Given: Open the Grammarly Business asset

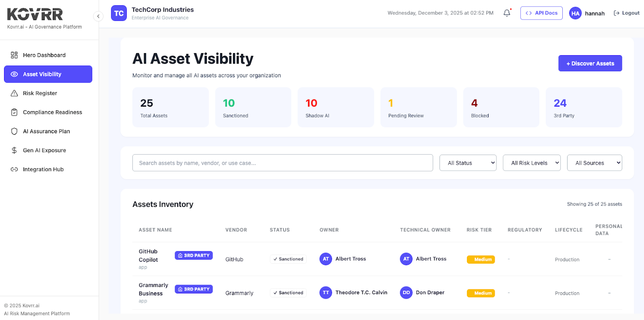Looking at the screenshot, I should tap(153, 289).
